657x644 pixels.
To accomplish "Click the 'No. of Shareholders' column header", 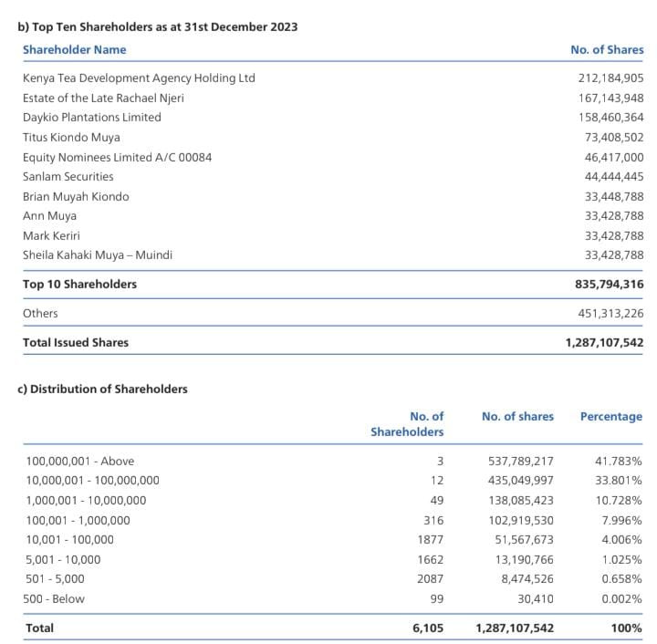I will click(x=407, y=424).
